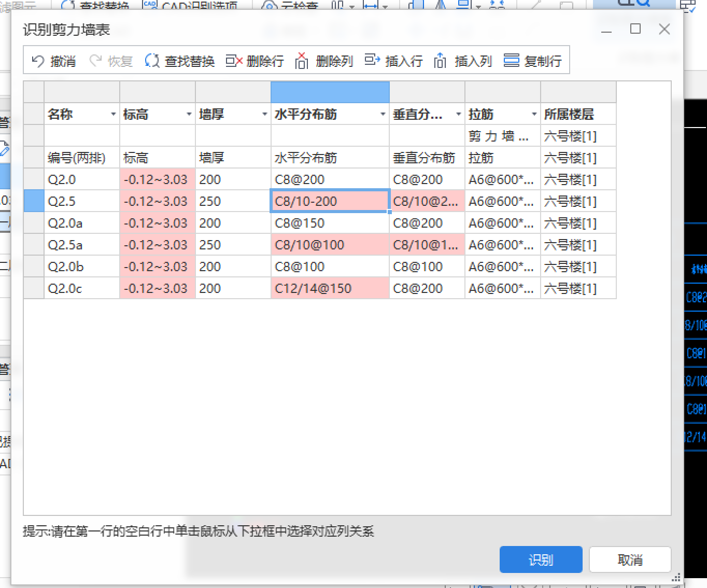Click the Redo (恢复) toolbar icon
This screenshot has width=707, height=588.
pos(95,61)
